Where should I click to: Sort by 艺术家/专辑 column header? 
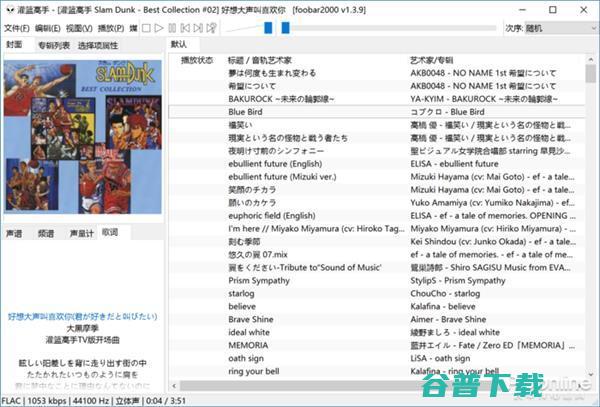432,60
